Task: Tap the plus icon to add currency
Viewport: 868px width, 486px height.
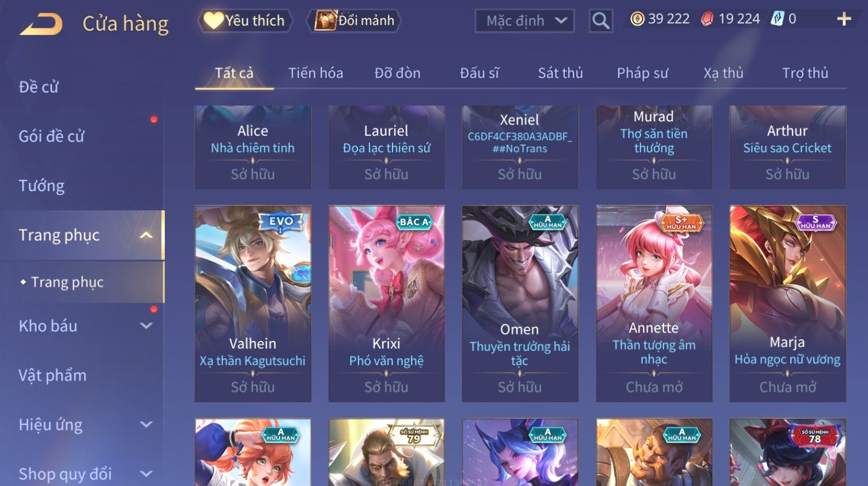Action: coord(844,19)
